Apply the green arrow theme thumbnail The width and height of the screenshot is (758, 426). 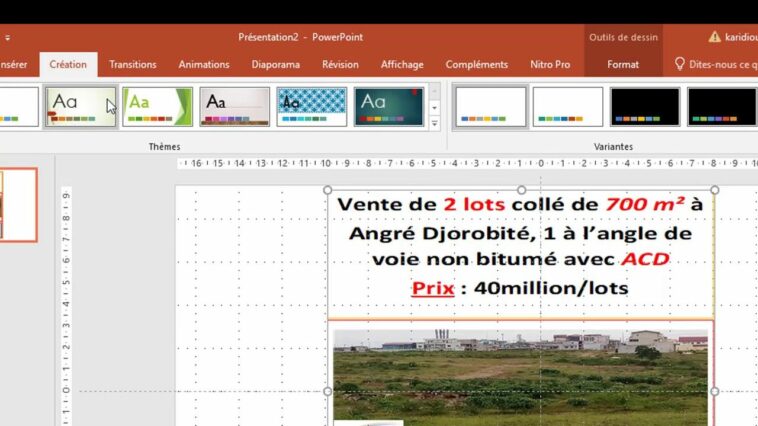click(158, 107)
